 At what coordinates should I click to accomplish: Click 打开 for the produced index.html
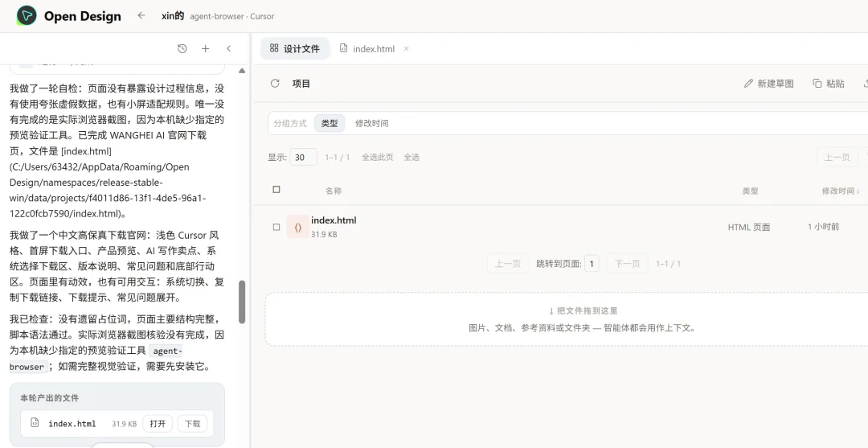158,424
